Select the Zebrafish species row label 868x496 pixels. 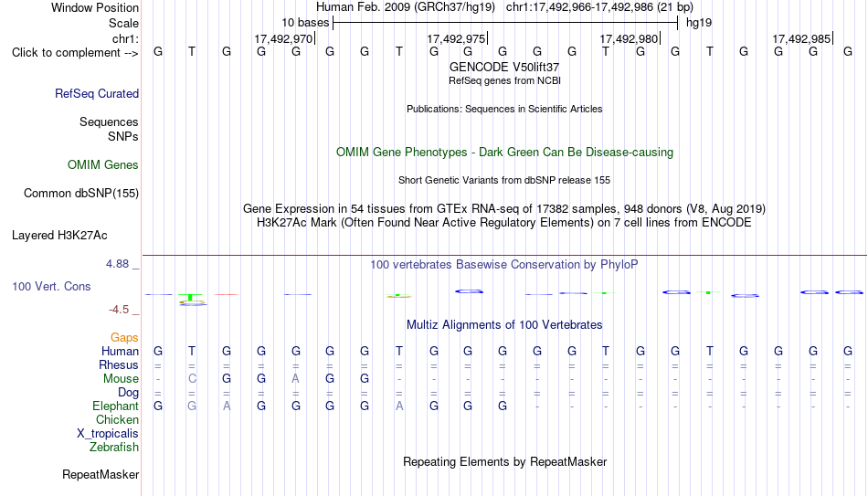(114, 447)
